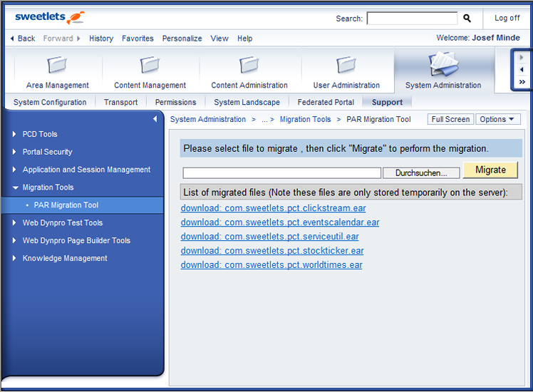Click the Forward arrow icon

coord(78,38)
